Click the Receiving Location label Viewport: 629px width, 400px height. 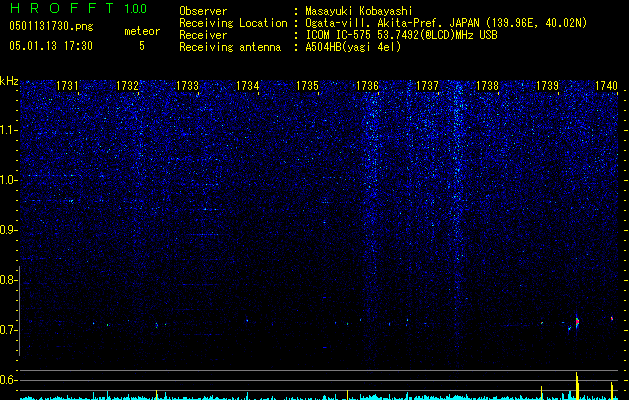pyautogui.click(x=233, y=23)
